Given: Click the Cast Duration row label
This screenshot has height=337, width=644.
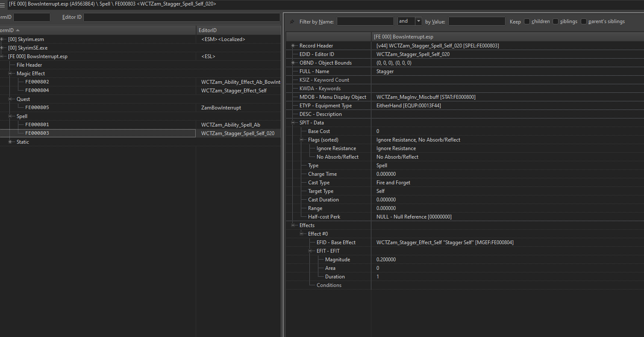Looking at the screenshot, I should 323,200.
